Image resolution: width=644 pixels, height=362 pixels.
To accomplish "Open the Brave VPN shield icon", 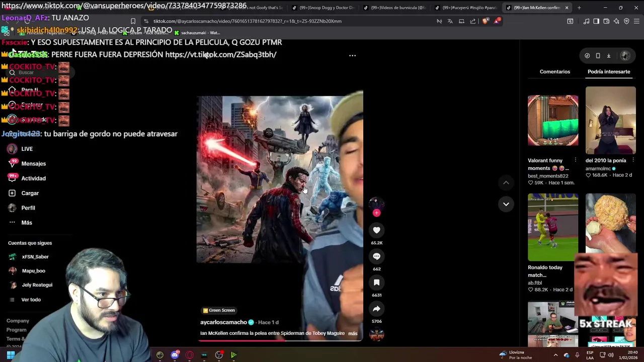I will click(x=626, y=21).
